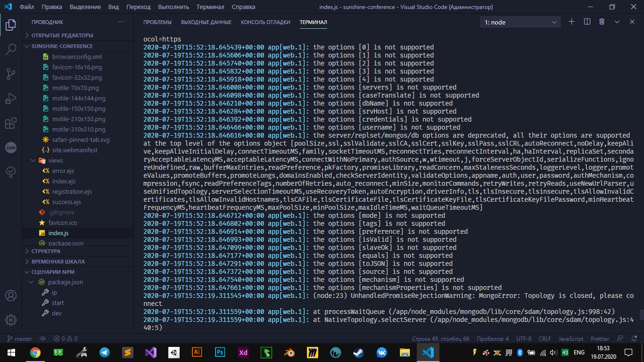
Task: Open favicon-16x16.png file
Action: pos(77,67)
